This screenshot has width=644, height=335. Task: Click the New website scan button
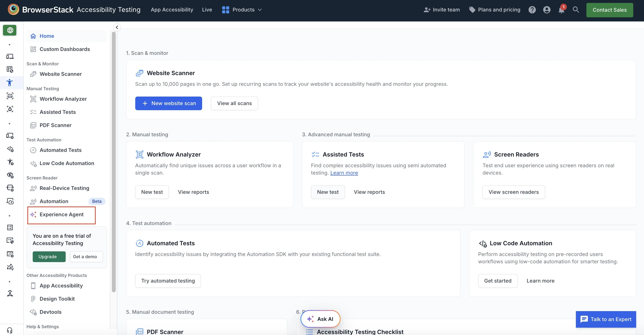168,103
